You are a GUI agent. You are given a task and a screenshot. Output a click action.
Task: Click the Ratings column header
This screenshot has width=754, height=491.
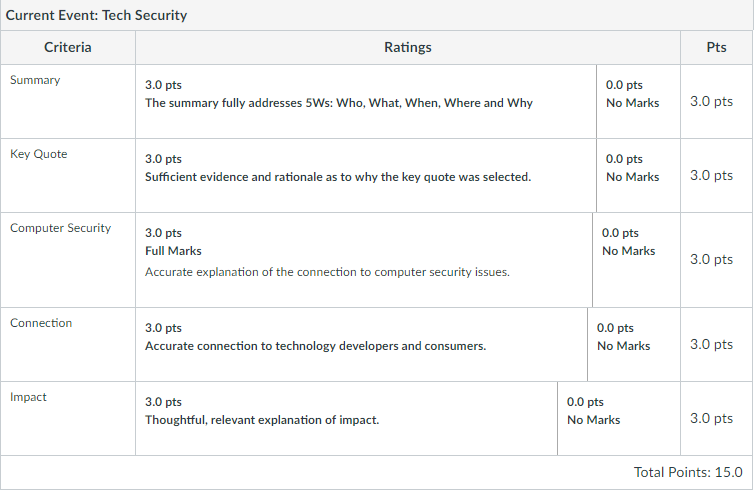[407, 47]
